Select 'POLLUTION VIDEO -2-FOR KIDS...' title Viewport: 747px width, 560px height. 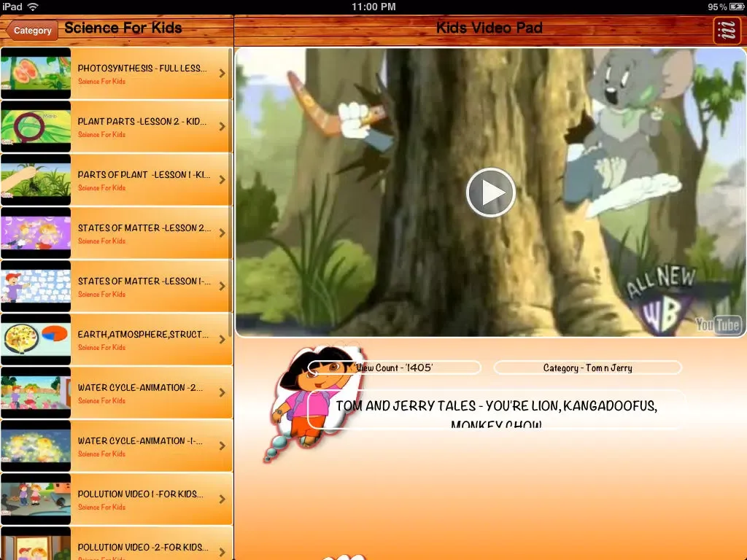pos(143,548)
